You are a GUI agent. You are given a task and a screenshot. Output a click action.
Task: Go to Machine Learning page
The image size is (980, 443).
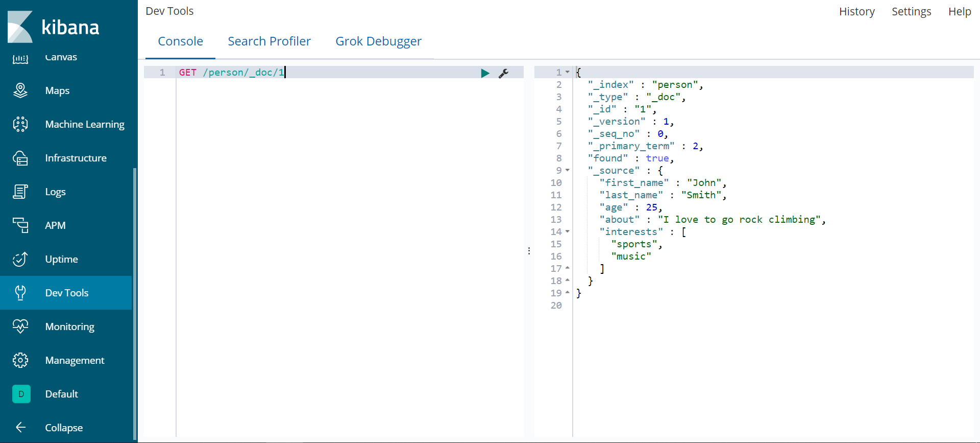[x=85, y=124]
